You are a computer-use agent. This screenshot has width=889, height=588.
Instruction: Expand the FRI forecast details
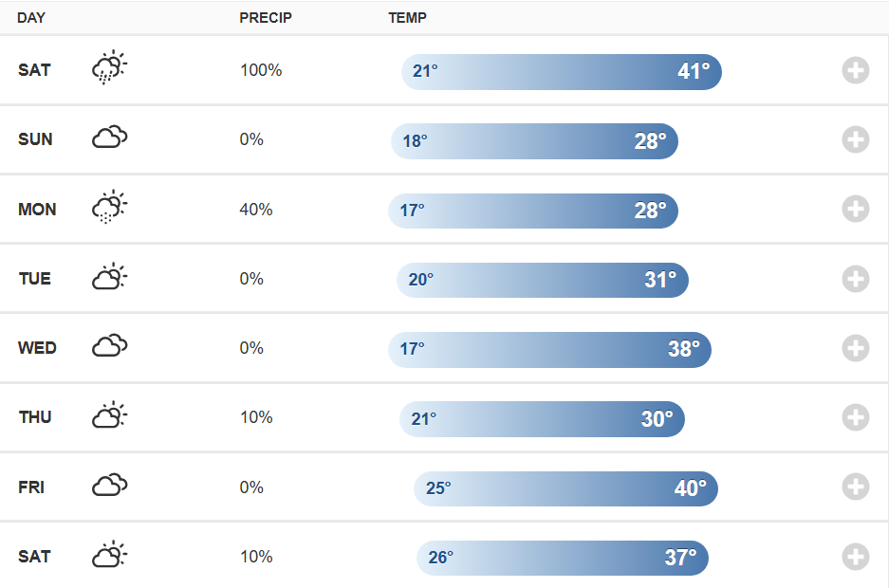(855, 487)
